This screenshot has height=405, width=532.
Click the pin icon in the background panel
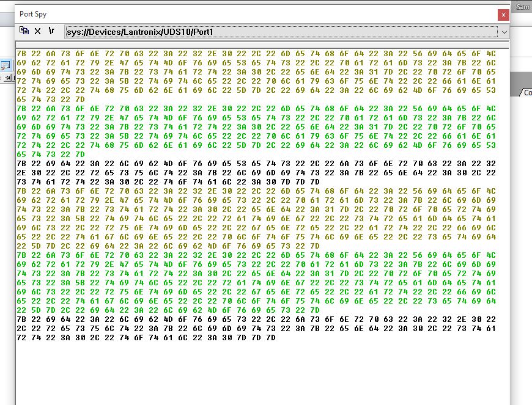[9, 78]
